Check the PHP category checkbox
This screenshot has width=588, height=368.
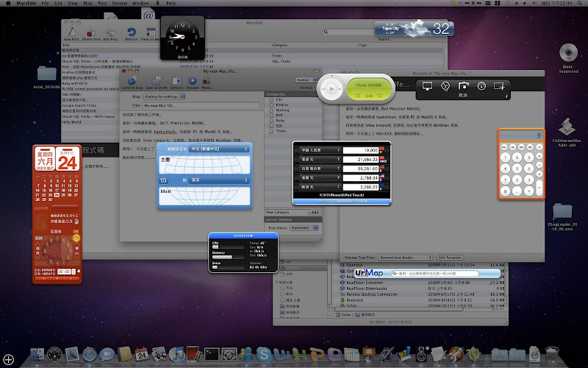click(x=271, y=116)
